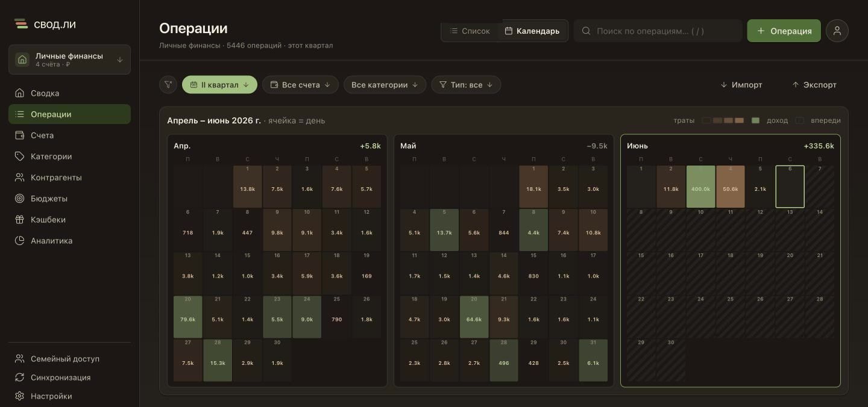Open Контрагенты people icon item
The image size is (868, 407).
pyautogui.click(x=19, y=178)
